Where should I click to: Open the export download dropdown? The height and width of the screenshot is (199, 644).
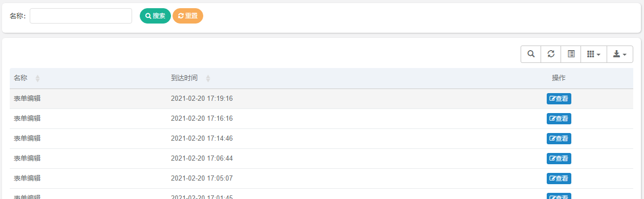pos(620,54)
